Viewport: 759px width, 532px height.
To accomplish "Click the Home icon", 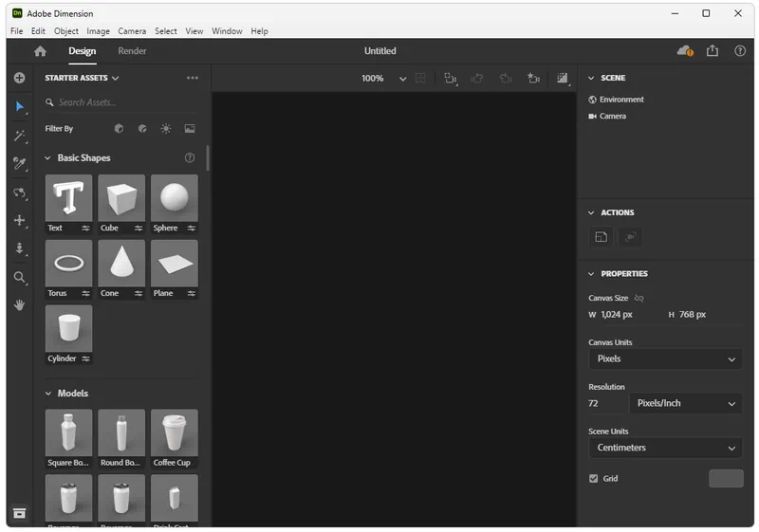I will tap(40, 51).
